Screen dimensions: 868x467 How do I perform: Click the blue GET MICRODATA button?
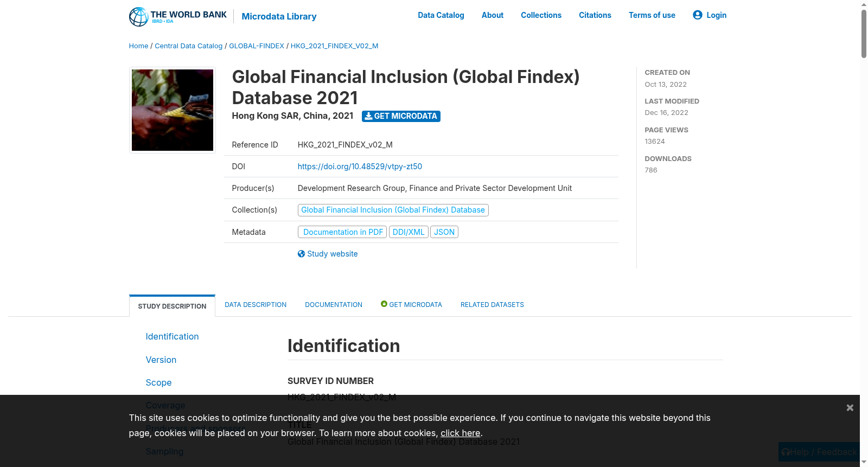pyautogui.click(x=401, y=116)
